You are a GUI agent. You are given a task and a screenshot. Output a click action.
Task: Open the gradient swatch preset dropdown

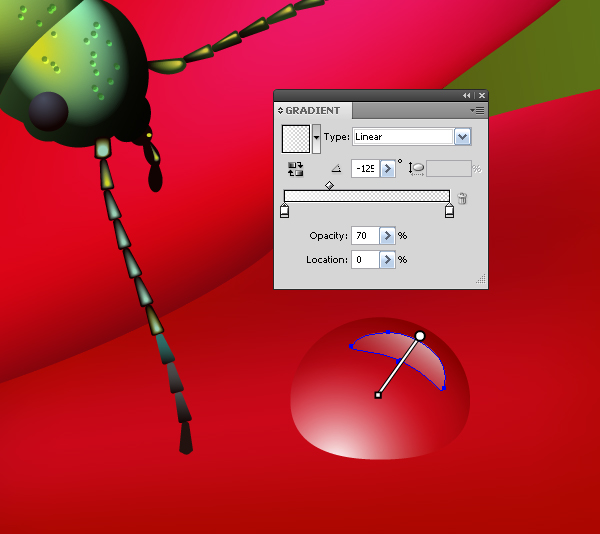pyautogui.click(x=316, y=138)
